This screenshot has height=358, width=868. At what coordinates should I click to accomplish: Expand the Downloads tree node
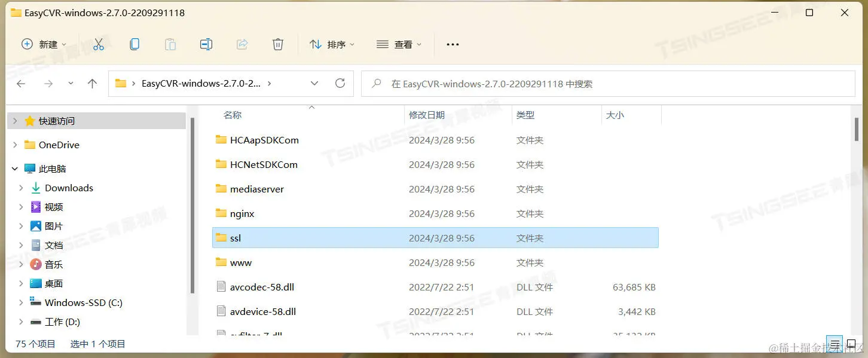21,188
